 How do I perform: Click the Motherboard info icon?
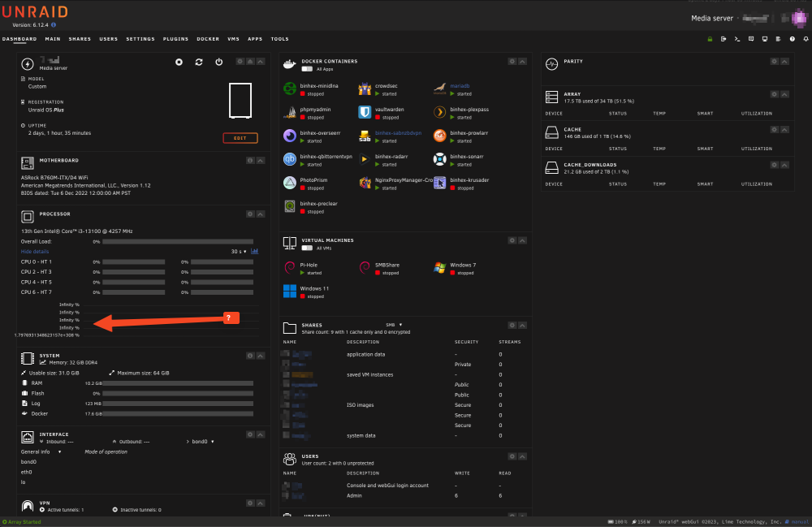coord(250,161)
